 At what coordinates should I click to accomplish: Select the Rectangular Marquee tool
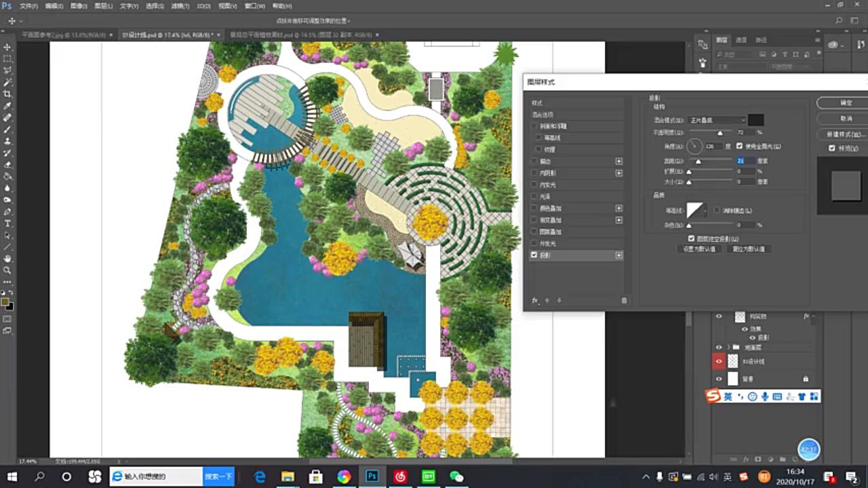7,58
